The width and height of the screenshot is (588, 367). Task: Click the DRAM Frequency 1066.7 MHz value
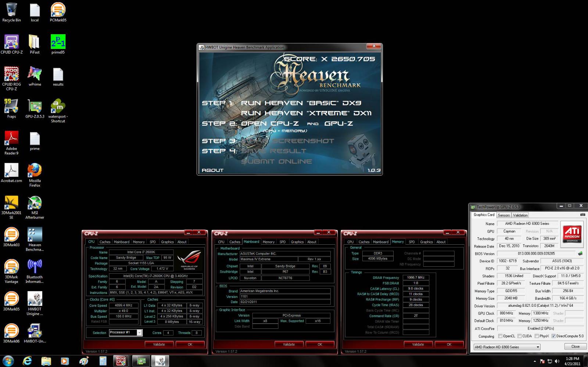point(416,278)
